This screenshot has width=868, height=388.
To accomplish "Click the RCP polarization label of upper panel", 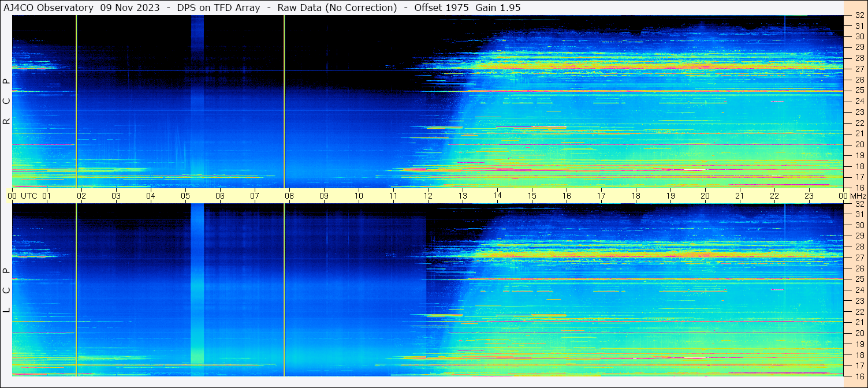I will pos(6,101).
